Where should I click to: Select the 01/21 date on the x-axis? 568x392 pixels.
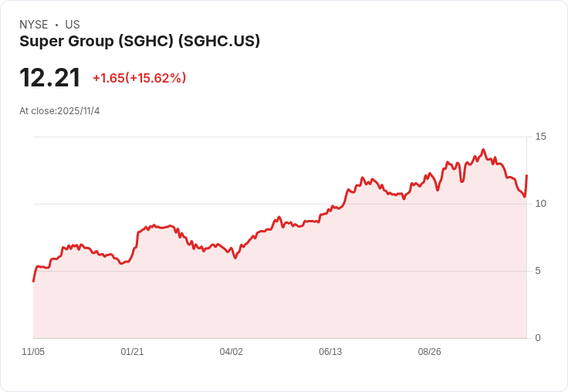coord(132,352)
